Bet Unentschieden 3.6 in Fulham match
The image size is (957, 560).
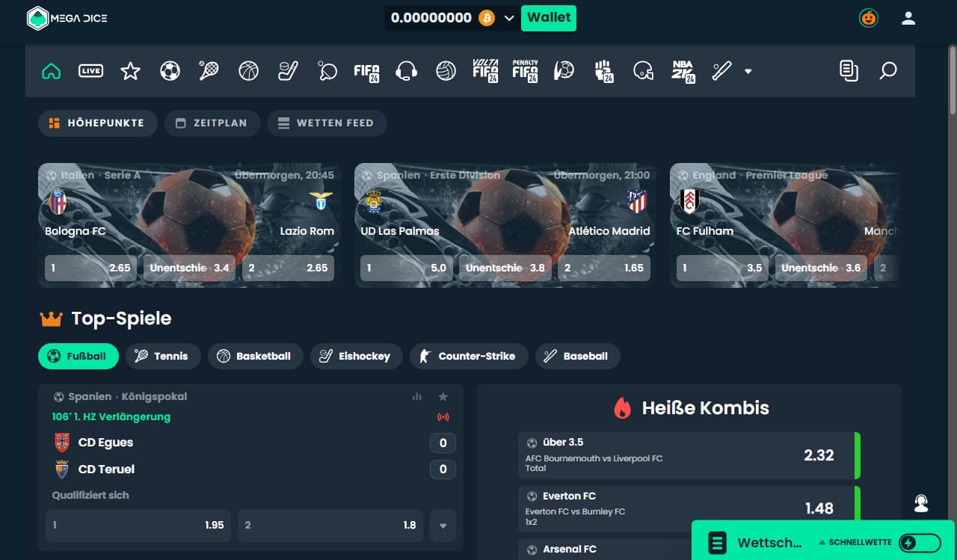[x=821, y=268]
